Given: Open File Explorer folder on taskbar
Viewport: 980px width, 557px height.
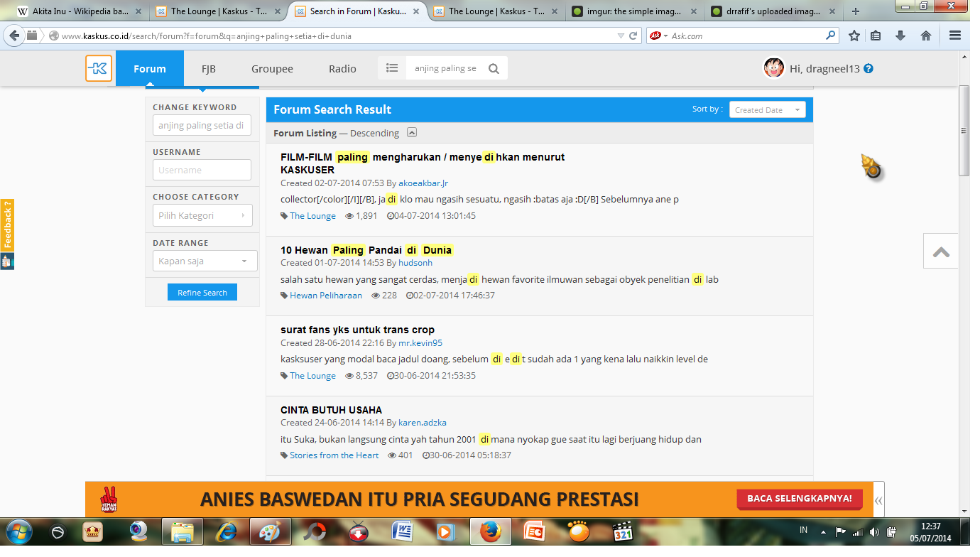Looking at the screenshot, I should (183, 531).
